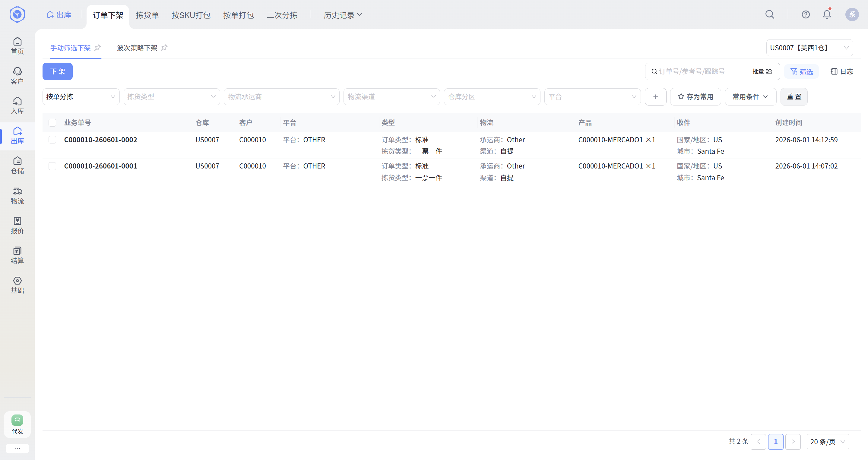Viewport: 868px width, 460px height.
Task: Open the help question mark icon
Action: tap(806, 14)
